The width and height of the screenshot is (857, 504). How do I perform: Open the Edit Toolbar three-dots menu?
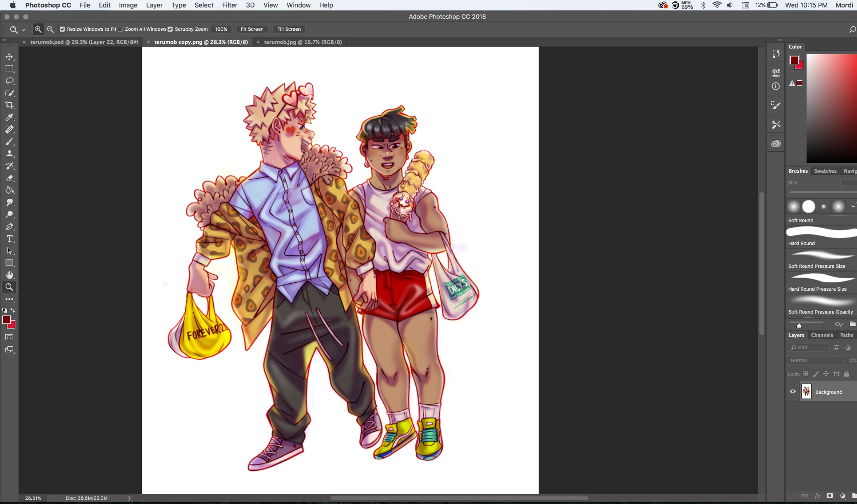point(9,299)
